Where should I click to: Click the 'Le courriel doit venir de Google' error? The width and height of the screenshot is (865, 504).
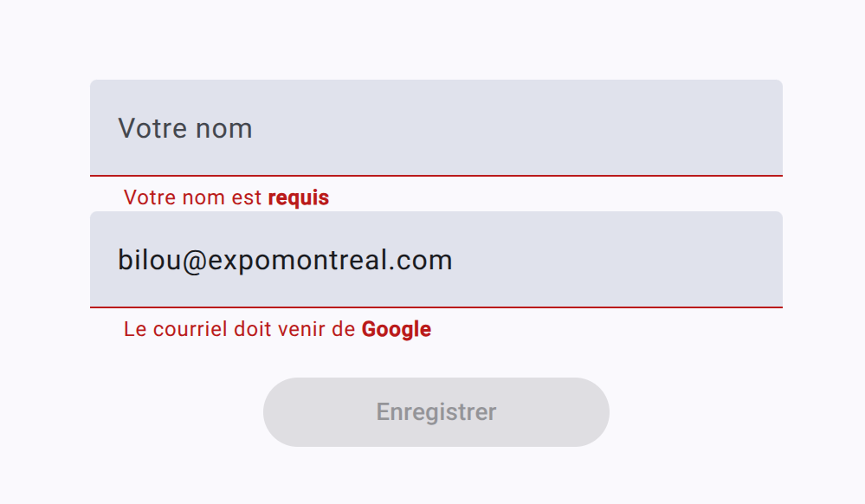point(277,329)
